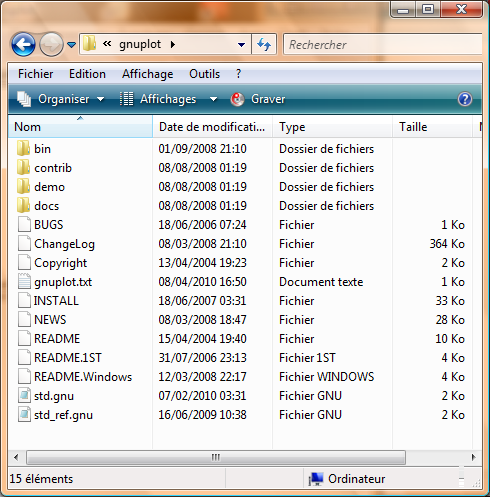Image resolution: width=490 pixels, height=497 pixels.
Task: Click the Affichages view button
Action: tap(158, 99)
